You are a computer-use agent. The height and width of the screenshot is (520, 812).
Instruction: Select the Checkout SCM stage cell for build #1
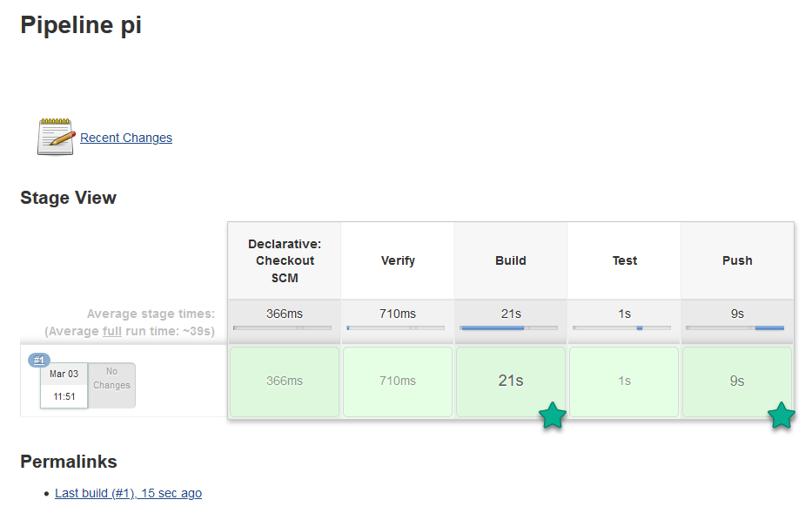tap(285, 382)
